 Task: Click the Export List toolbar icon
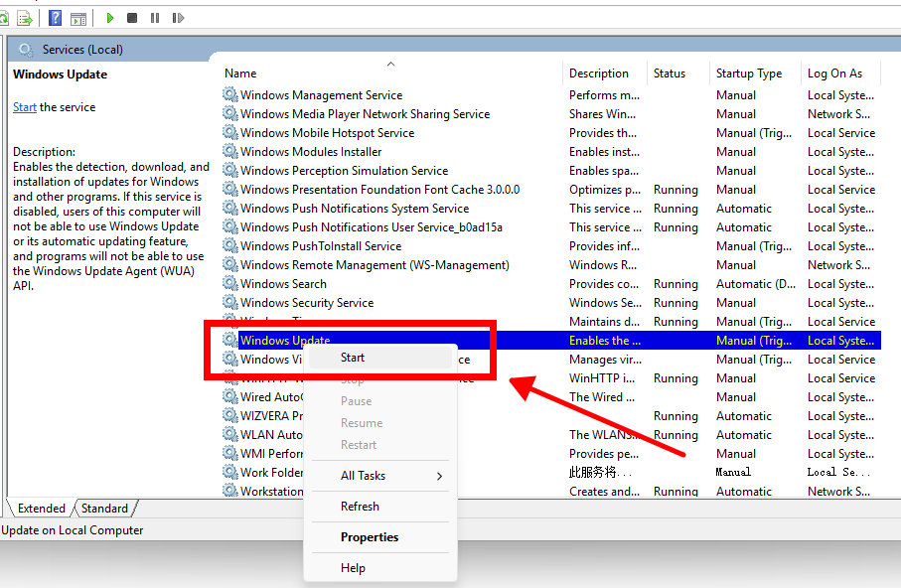coord(25,18)
